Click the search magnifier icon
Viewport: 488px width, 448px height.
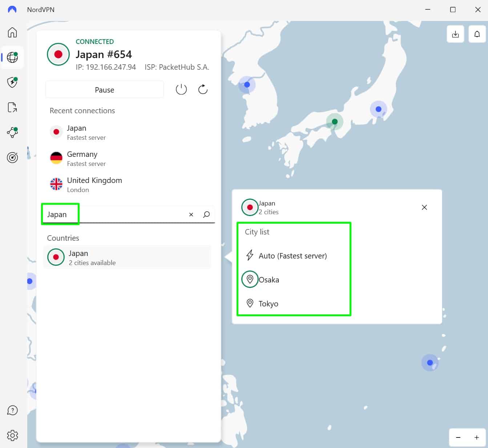206,215
